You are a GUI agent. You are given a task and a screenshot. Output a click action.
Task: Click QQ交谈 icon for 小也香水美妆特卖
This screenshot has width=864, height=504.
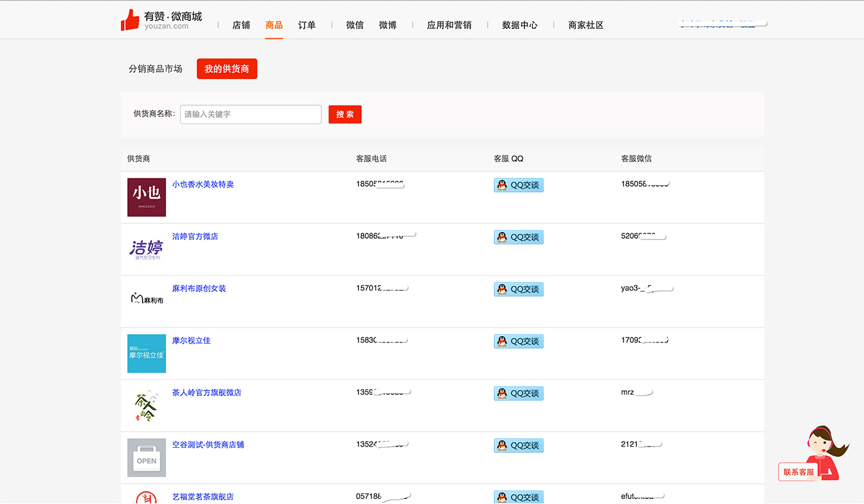point(518,185)
